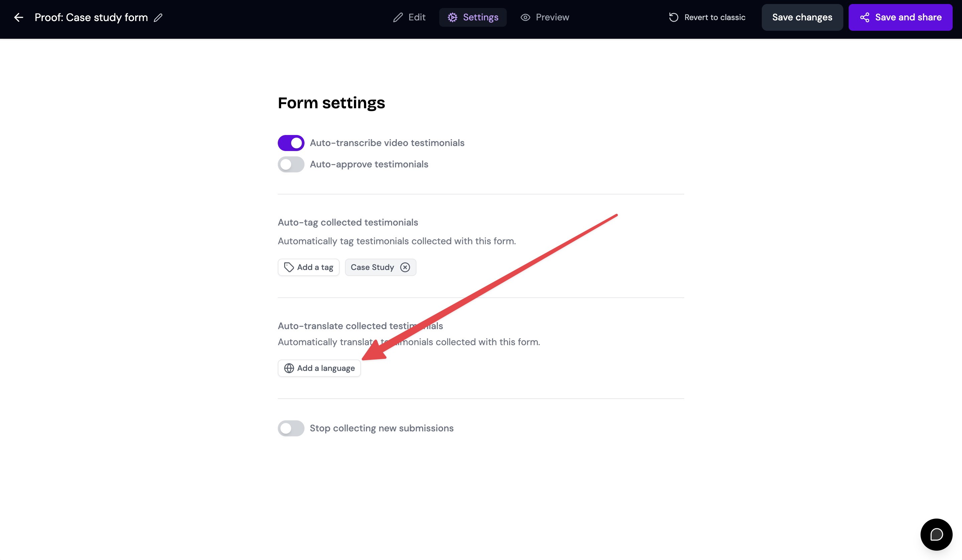Viewport: 962px width, 560px height.
Task: Open the Settings tab
Action: [x=473, y=17]
